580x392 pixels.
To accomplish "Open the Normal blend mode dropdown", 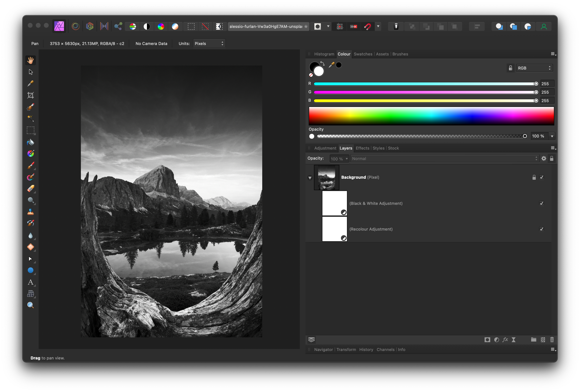I will [x=445, y=159].
